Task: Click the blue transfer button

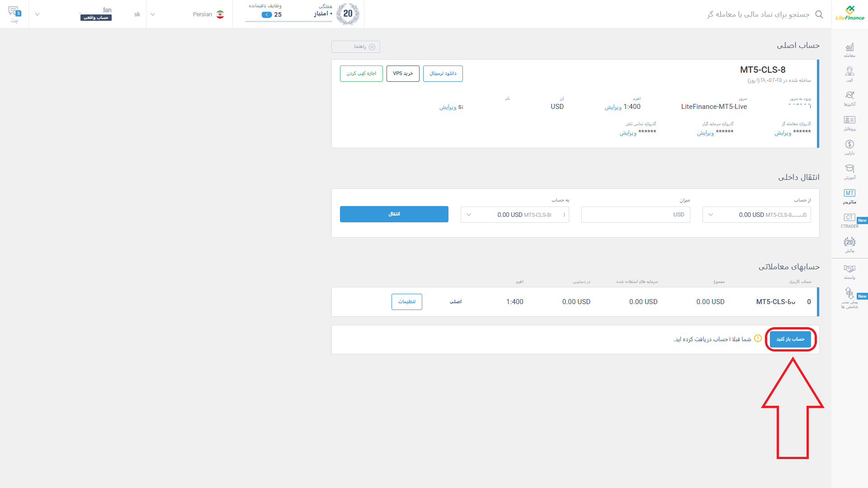Action: pyautogui.click(x=394, y=214)
